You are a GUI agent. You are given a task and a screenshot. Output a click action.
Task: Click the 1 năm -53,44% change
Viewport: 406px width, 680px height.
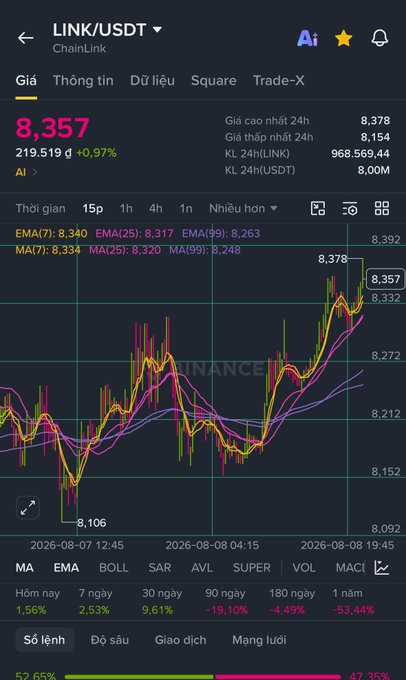[353, 602]
